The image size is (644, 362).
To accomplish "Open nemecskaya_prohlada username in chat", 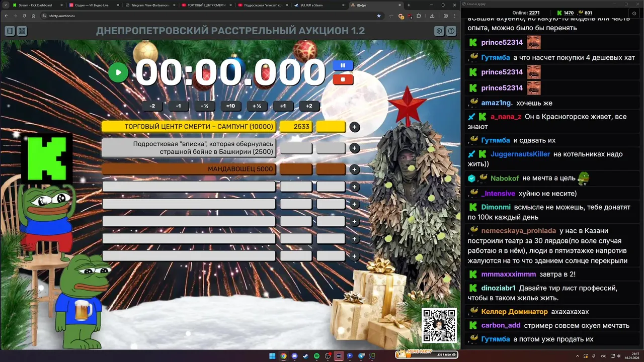I will click(518, 231).
